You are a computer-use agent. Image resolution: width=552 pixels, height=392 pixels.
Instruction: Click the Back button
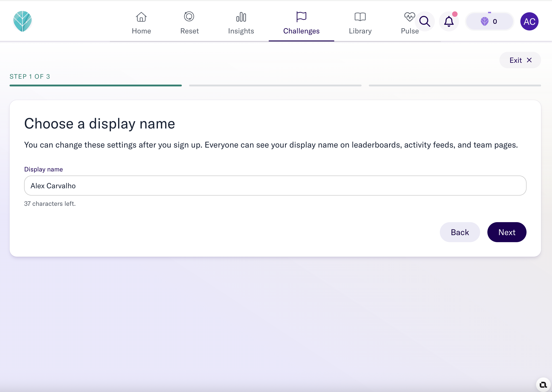[x=460, y=232]
